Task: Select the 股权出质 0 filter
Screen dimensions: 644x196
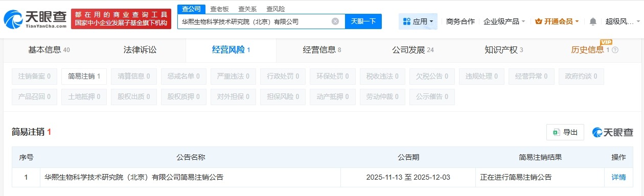Action: tap(134, 96)
